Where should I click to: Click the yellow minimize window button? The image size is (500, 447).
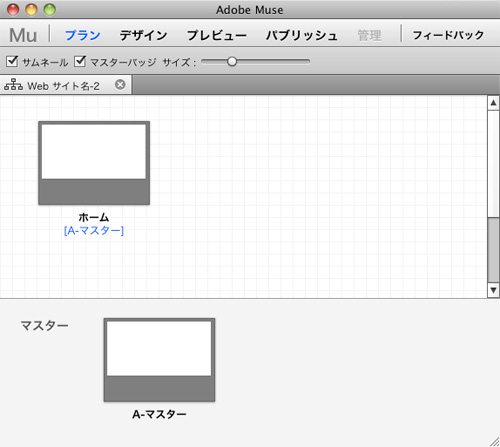(x=31, y=10)
